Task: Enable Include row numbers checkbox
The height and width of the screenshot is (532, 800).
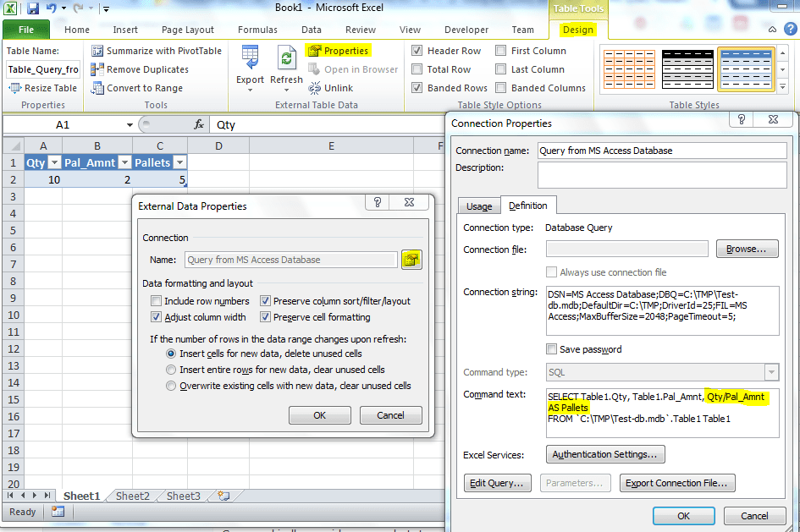Action: [156, 300]
